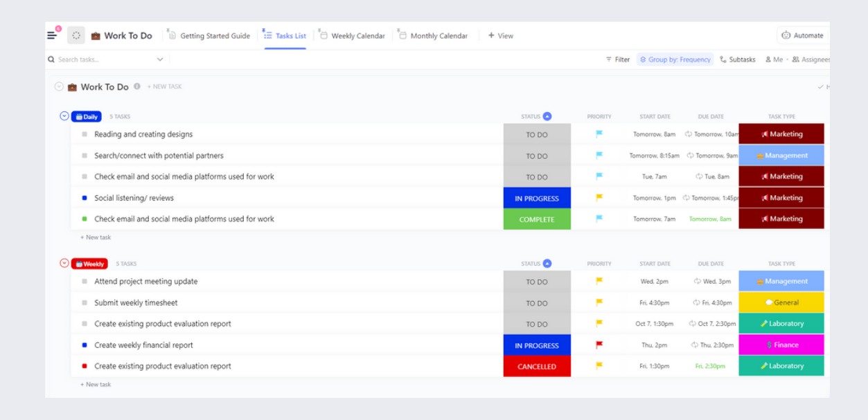
Task: Click the pink Finance task type cell
Action: point(781,345)
